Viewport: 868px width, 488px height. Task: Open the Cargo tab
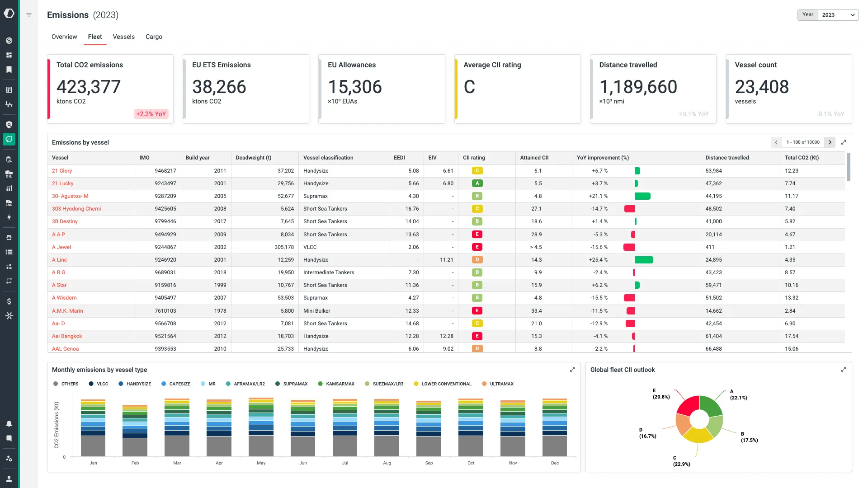coord(154,37)
